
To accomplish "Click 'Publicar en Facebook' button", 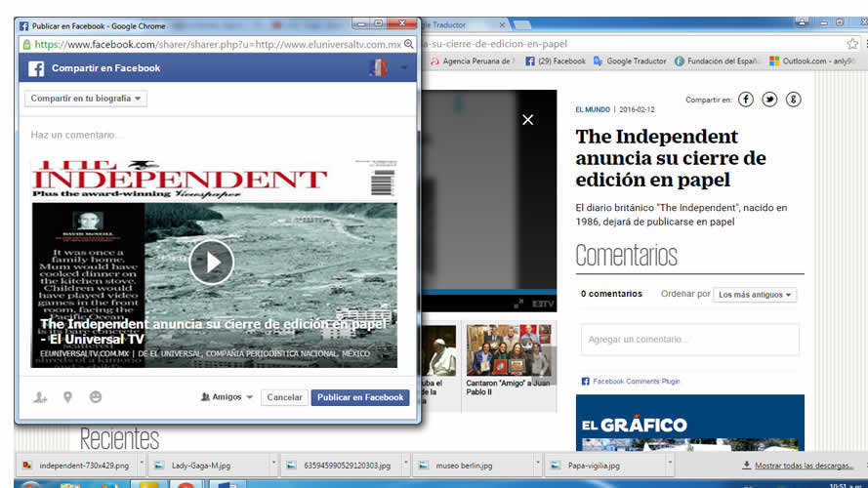I will (360, 397).
